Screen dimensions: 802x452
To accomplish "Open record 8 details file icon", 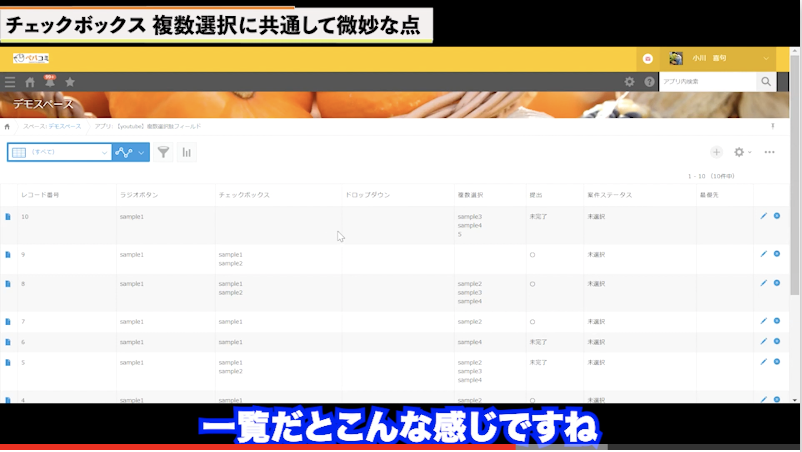I will tap(9, 284).
